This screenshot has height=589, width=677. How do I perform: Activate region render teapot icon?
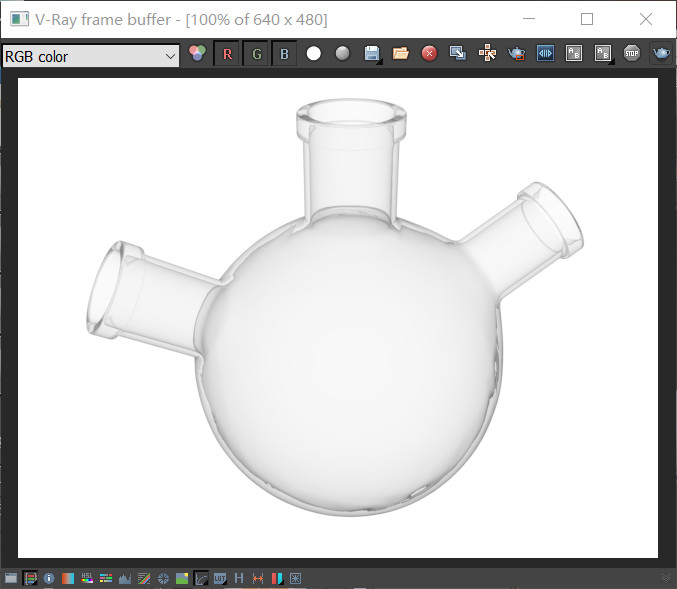click(516, 54)
